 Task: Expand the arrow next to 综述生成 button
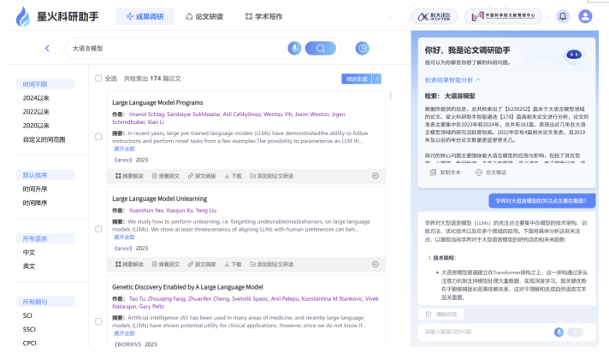tap(376, 79)
